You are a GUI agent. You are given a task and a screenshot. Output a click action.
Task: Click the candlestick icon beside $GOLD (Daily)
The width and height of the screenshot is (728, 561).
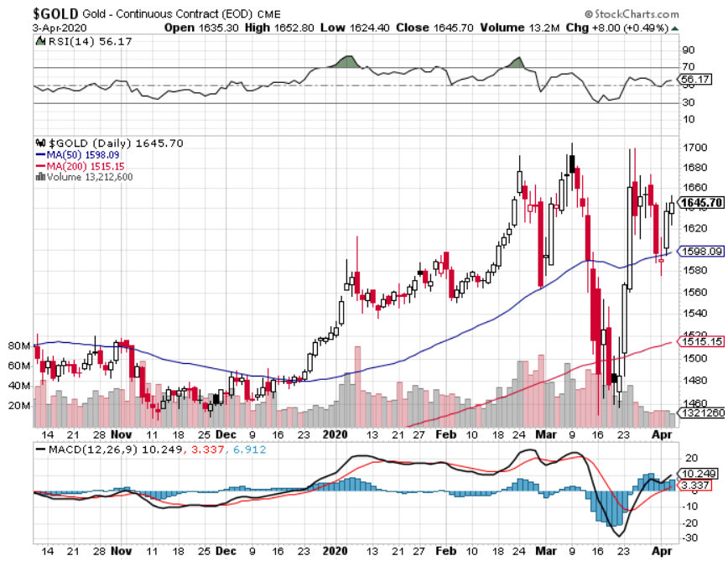41,143
